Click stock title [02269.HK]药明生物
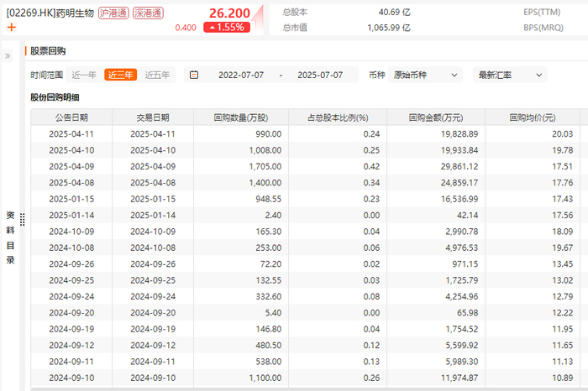Viewport: 588px width, 391px height. pyautogui.click(x=50, y=13)
